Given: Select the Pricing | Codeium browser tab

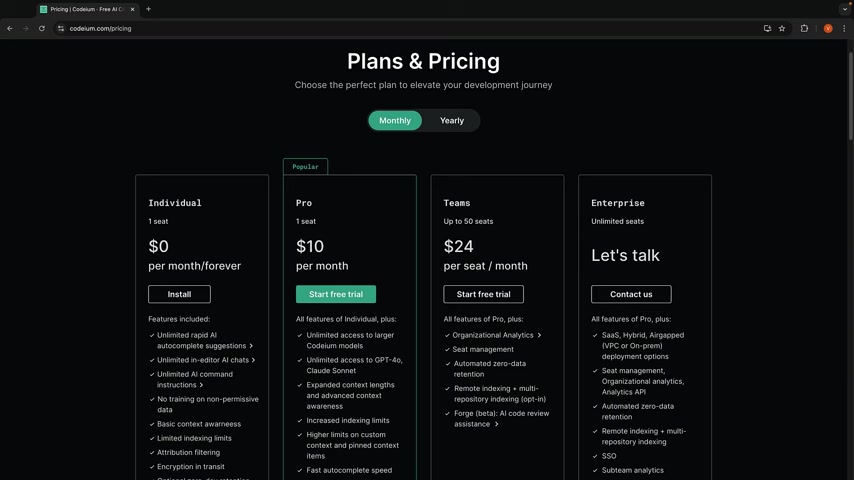Looking at the screenshot, I should [x=87, y=9].
